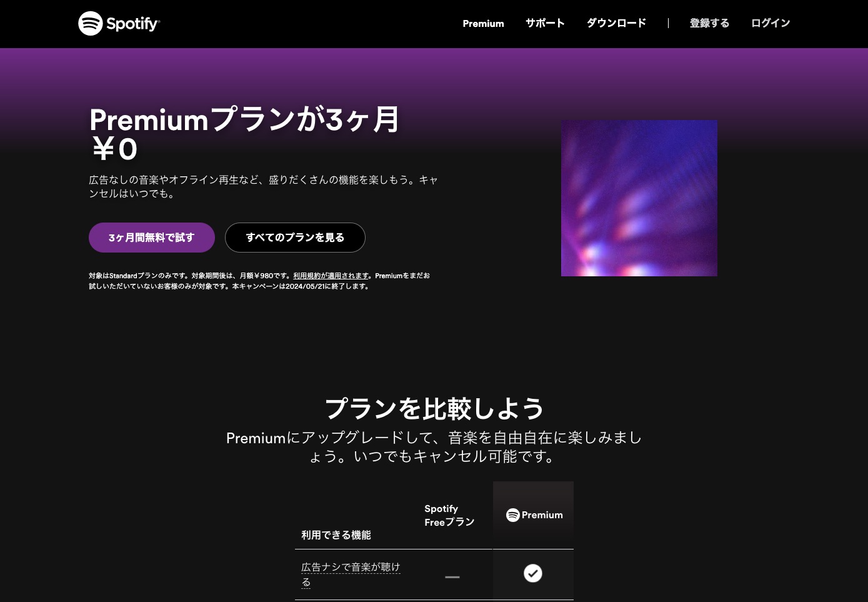
Task: Select the Spotify Freeプラン column header
Action: tap(449, 515)
